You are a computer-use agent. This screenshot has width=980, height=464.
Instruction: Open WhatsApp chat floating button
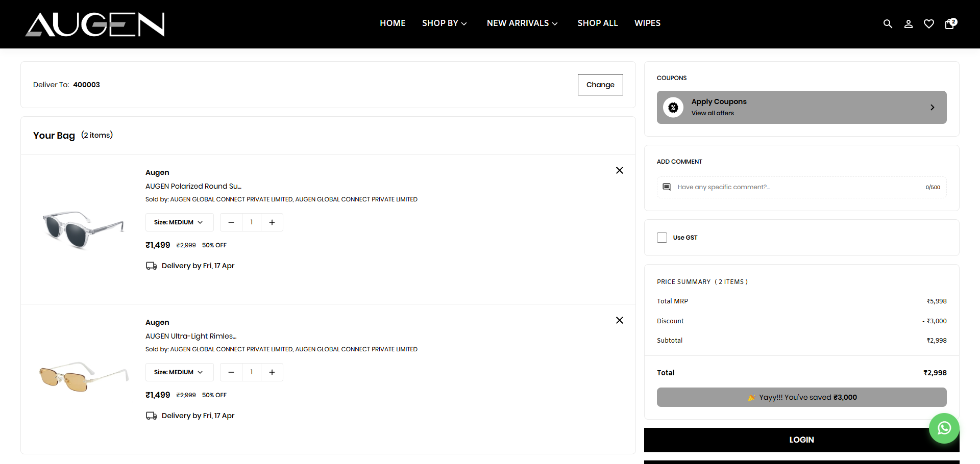[944, 428]
